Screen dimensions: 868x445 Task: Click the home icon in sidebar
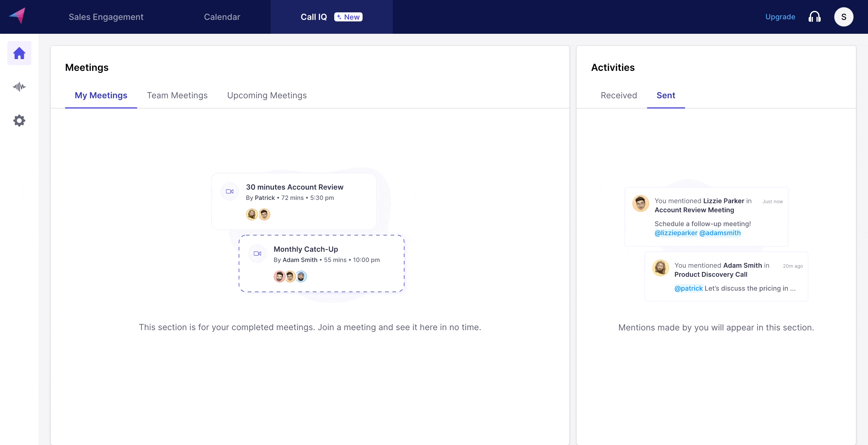[x=19, y=53]
